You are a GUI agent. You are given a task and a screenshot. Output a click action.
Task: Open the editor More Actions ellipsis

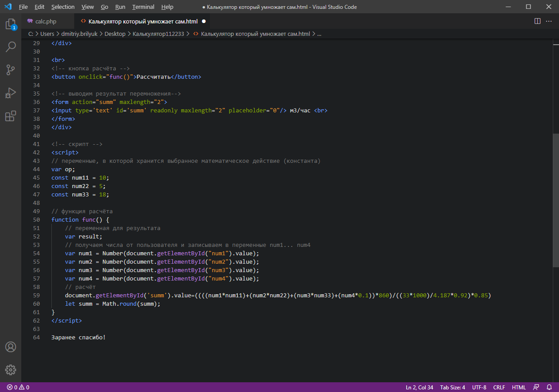(549, 21)
